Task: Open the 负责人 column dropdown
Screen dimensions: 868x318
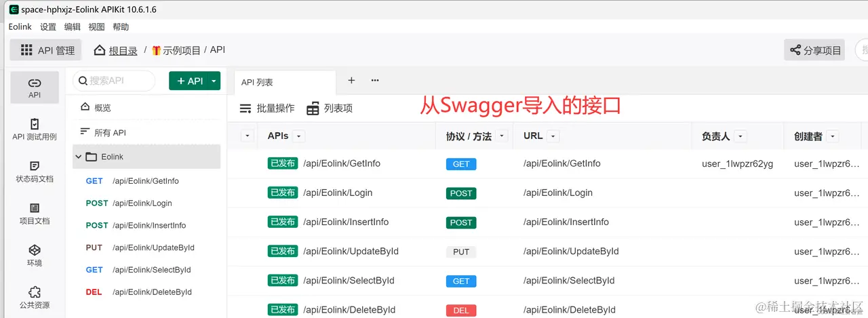Action: click(741, 136)
